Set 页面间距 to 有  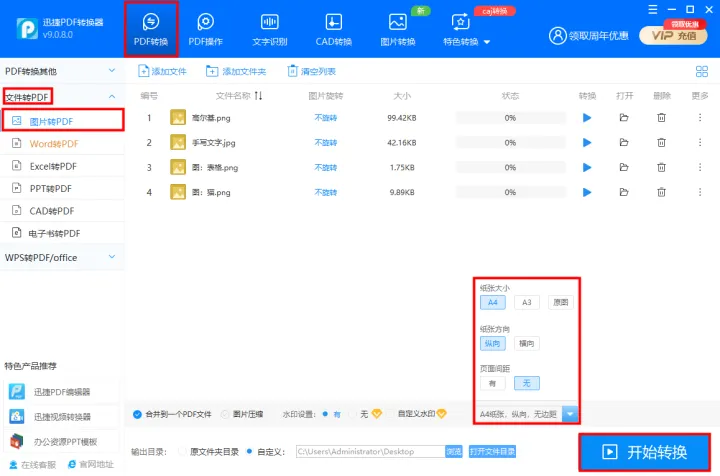(493, 383)
